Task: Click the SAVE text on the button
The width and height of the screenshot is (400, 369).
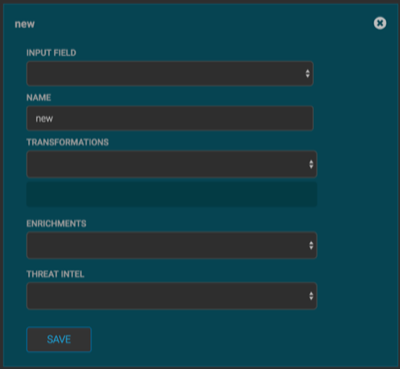Action: [59, 339]
